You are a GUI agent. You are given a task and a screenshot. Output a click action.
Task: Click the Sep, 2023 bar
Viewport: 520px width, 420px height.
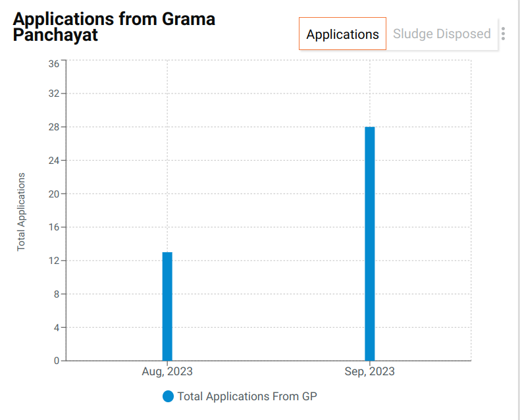click(x=370, y=244)
